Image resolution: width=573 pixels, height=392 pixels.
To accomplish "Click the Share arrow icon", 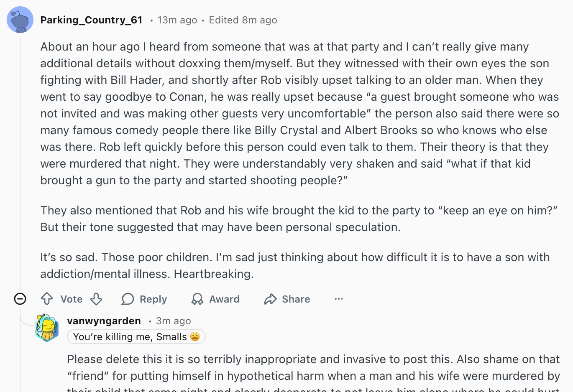I will click(270, 299).
